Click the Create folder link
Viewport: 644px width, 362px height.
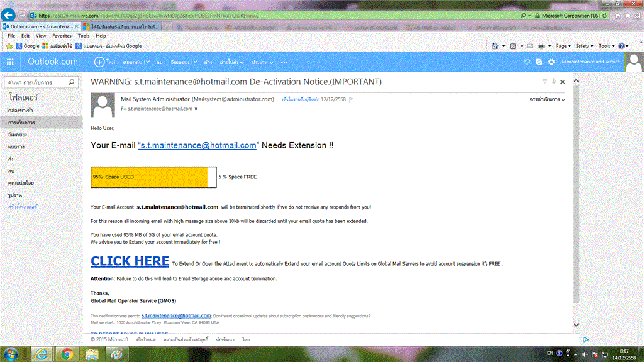[x=23, y=206]
